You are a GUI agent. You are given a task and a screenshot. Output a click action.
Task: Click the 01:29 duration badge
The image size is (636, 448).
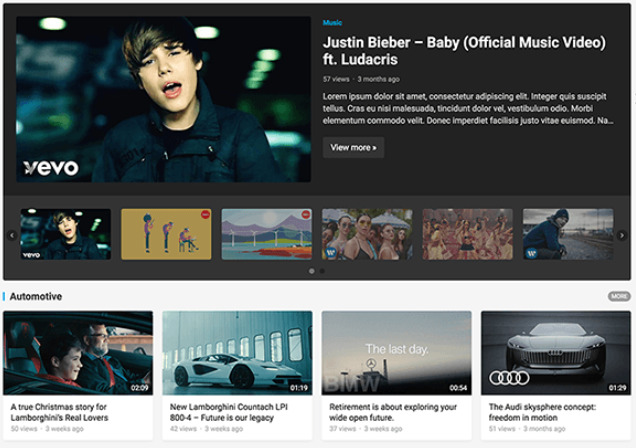[x=618, y=388]
